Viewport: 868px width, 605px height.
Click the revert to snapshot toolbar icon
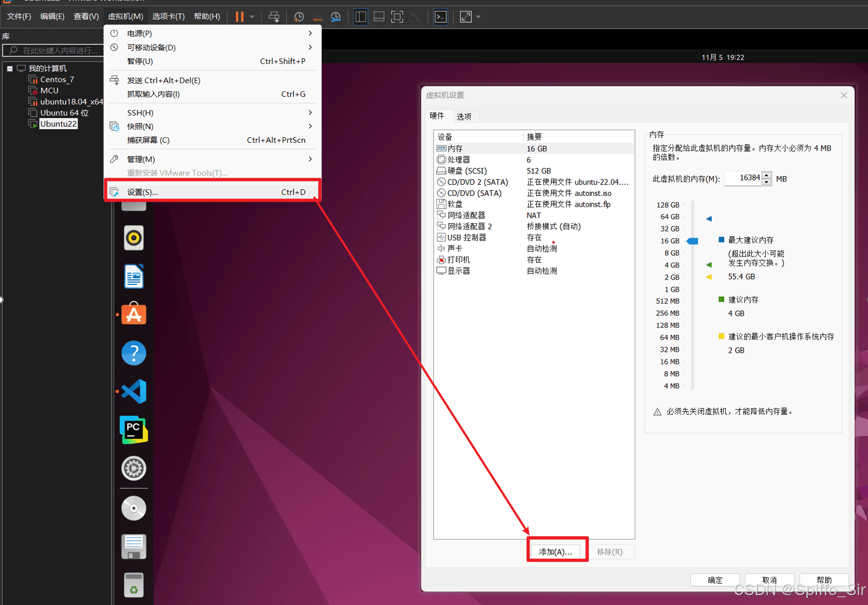point(318,17)
